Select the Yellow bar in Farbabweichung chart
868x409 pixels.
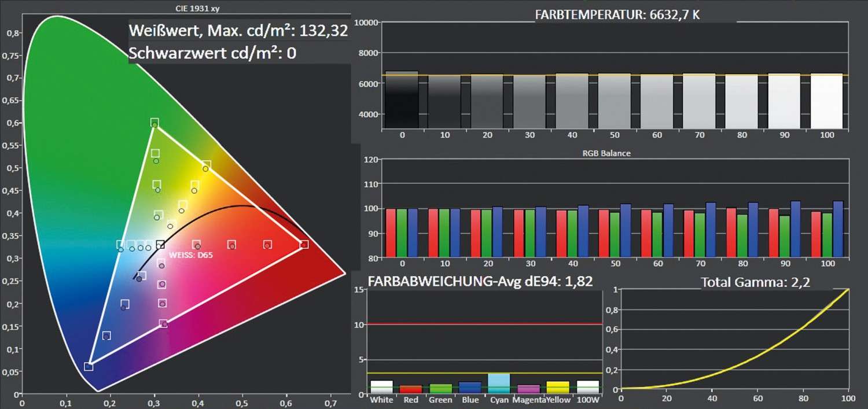(x=558, y=388)
